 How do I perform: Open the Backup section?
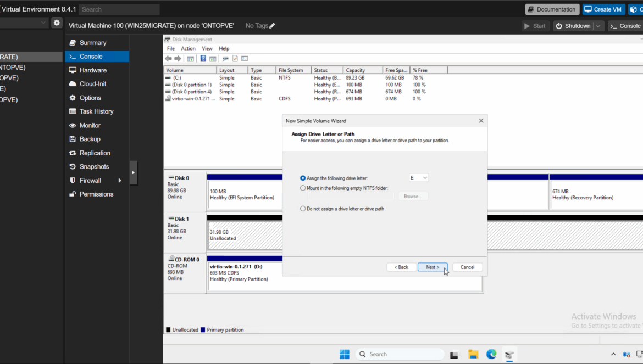97,139
